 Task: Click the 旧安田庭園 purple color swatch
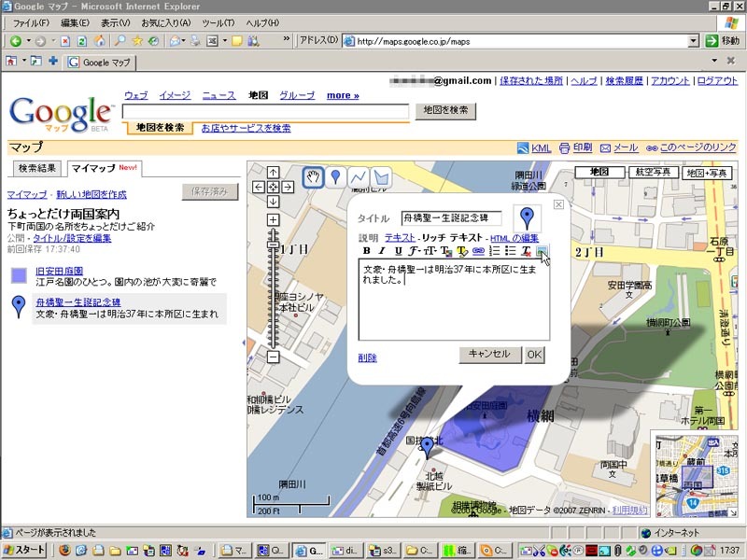[x=19, y=275]
